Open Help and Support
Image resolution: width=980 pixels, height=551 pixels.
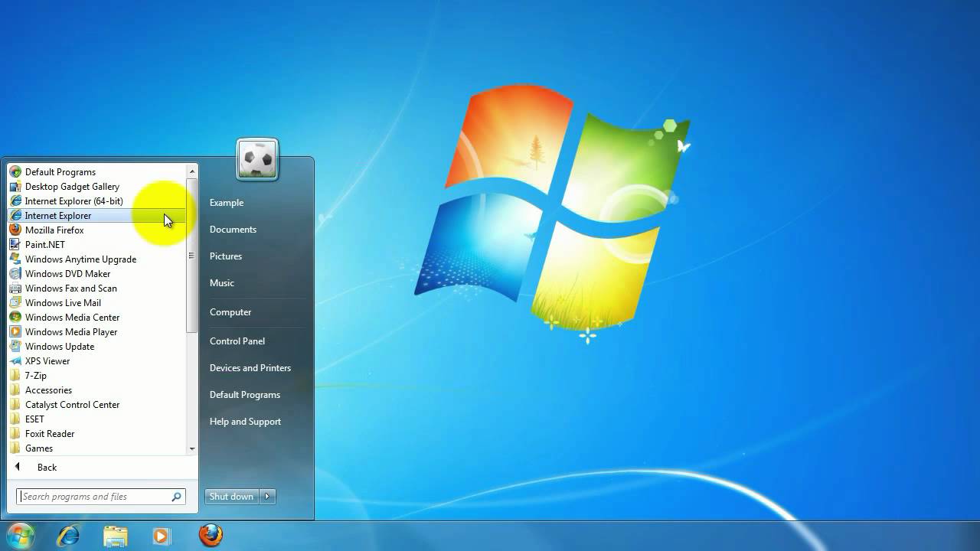[245, 422]
